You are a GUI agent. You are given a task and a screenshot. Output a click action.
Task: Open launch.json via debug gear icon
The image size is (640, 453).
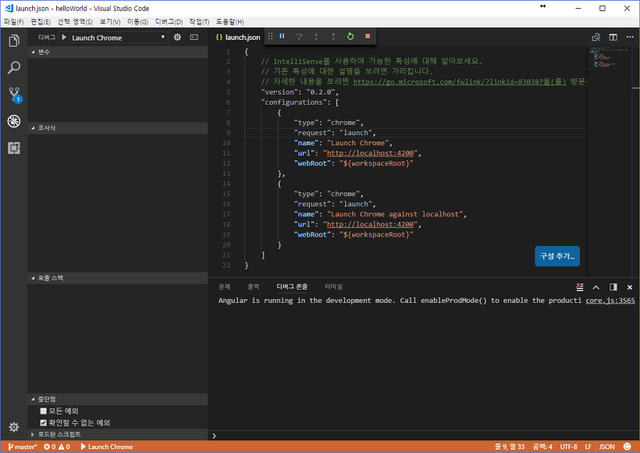pyautogui.click(x=178, y=37)
